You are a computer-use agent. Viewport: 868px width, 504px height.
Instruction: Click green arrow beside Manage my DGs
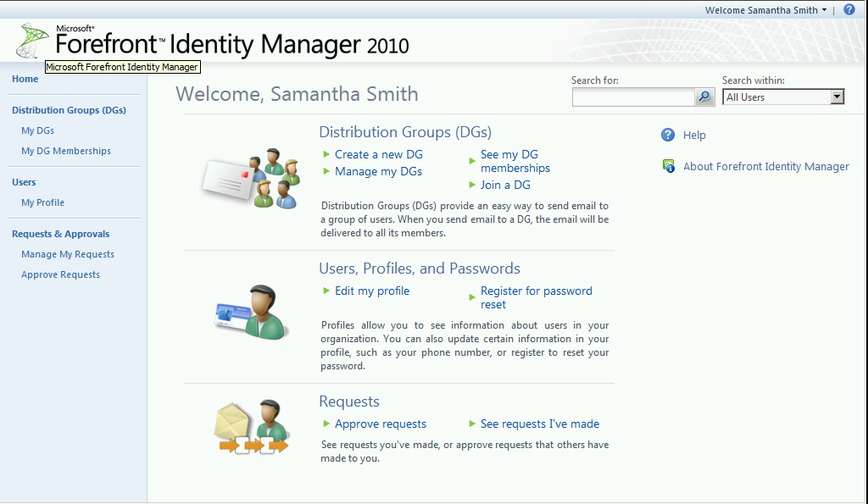point(326,171)
